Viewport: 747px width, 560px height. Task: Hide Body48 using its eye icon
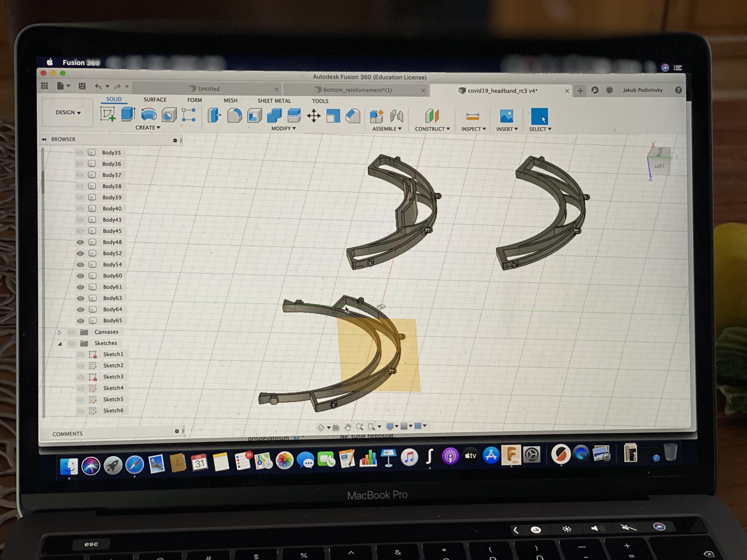click(x=80, y=242)
